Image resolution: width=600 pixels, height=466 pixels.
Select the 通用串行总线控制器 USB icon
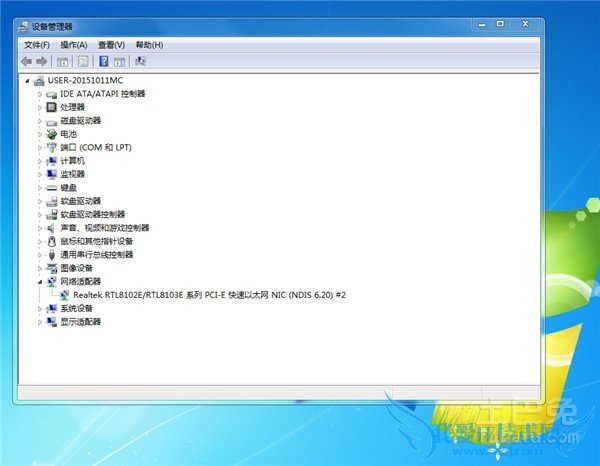pyautogui.click(x=52, y=255)
